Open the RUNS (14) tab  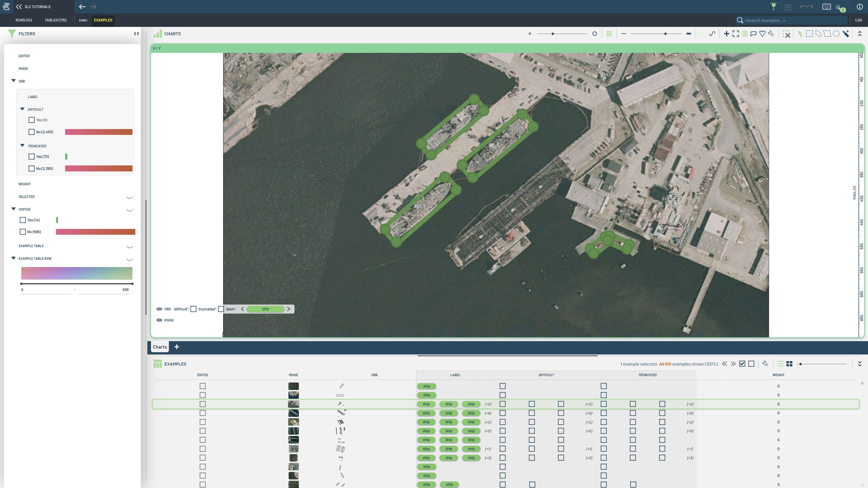point(24,20)
